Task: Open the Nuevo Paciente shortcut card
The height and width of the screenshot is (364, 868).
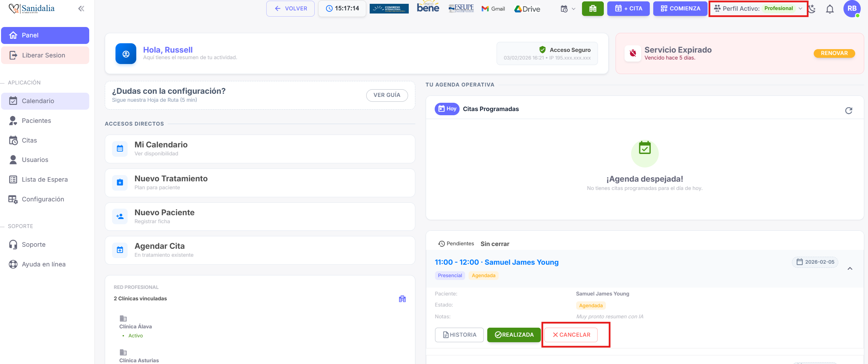Action: [x=260, y=217]
